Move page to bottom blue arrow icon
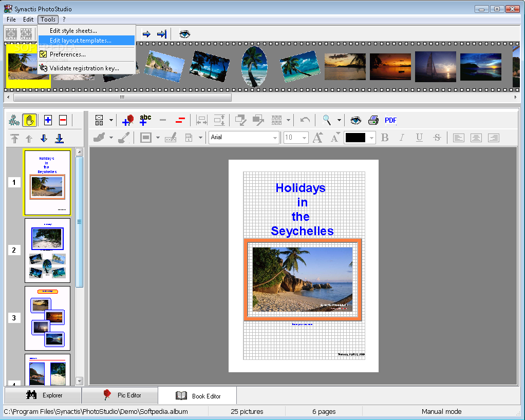The height and width of the screenshot is (420, 525). (59, 139)
